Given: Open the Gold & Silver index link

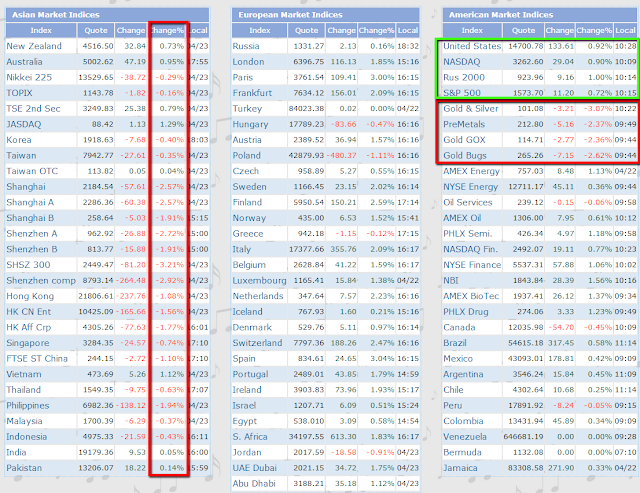Looking at the screenshot, I should pyautogui.click(x=471, y=109).
